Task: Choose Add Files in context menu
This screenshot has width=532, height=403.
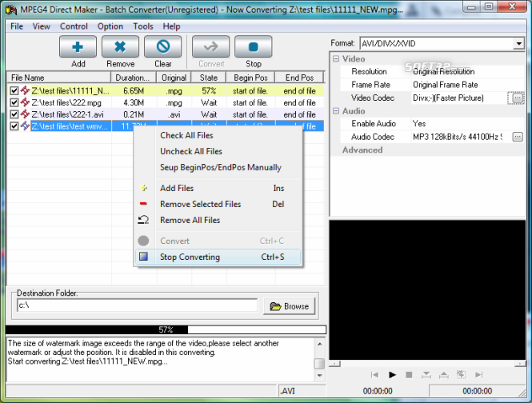Action: point(218,188)
